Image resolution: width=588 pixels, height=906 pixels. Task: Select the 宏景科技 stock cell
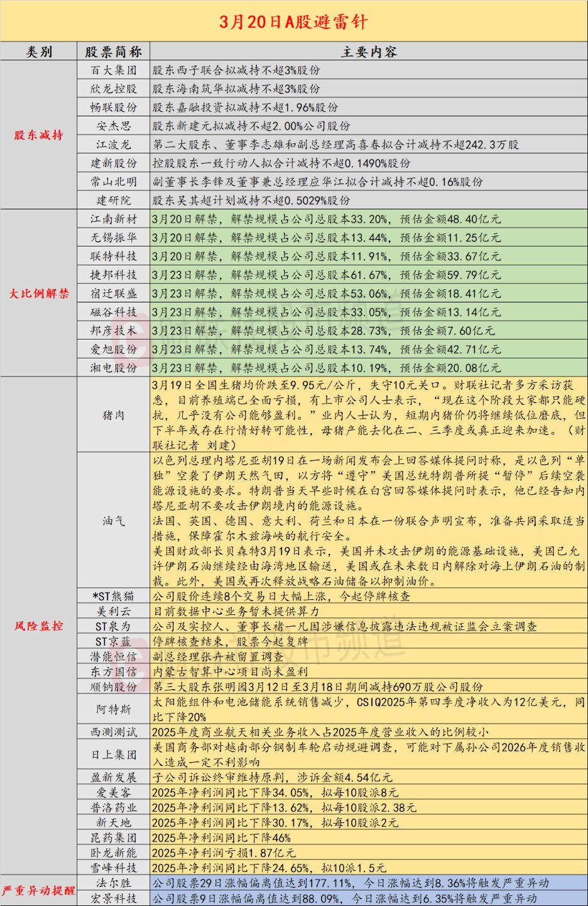pyautogui.click(x=114, y=898)
